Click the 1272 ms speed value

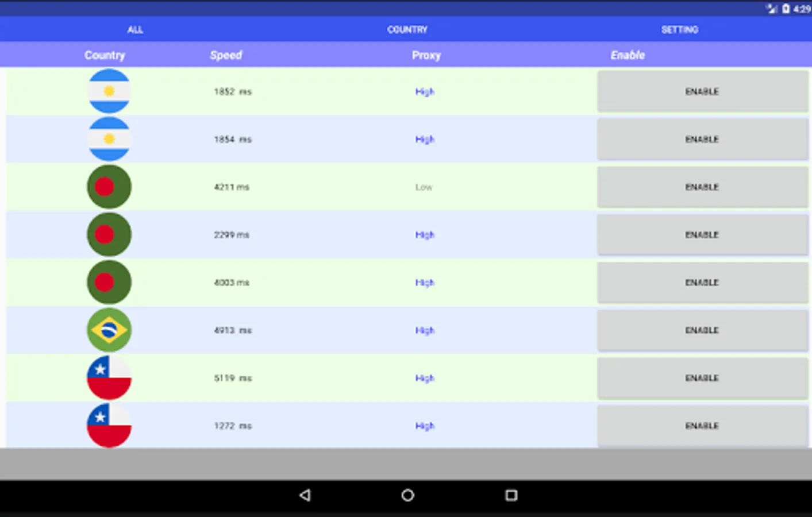233,425
